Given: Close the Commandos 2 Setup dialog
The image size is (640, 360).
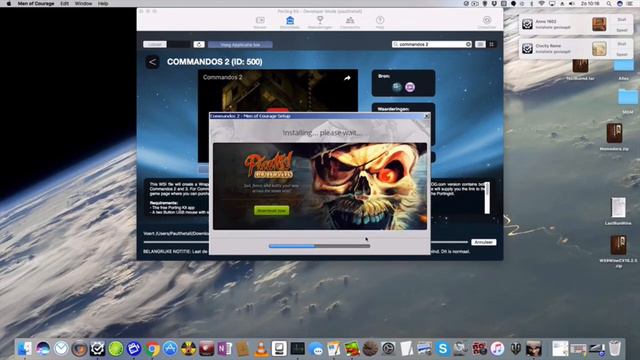Looking at the screenshot, I should tap(427, 116).
